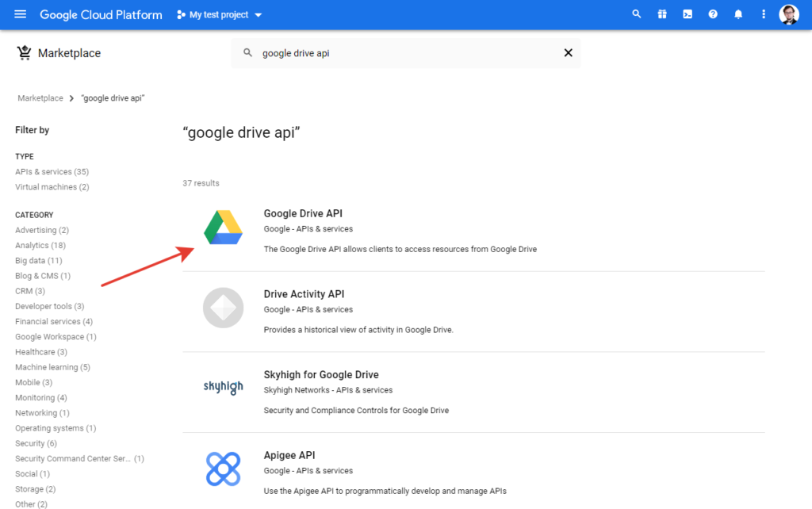This screenshot has width=812, height=509.
Task: Expand the My test project dropdown
Action: click(x=220, y=15)
